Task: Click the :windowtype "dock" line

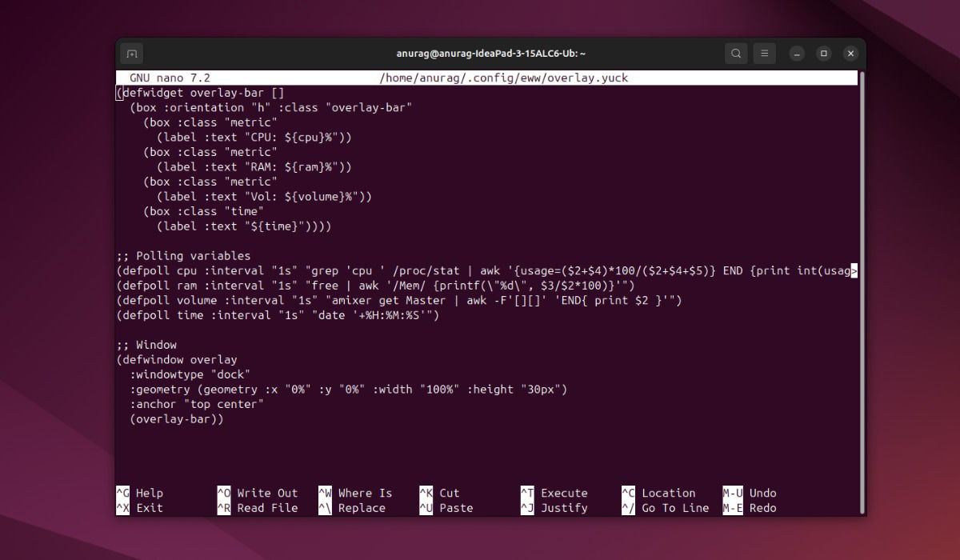Action: coord(190,374)
